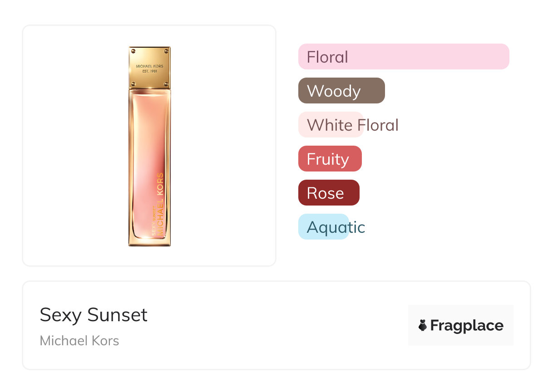Screen dimensions: 553x392
Task: Click the Michael Kors brand name below the title
Action: click(79, 340)
